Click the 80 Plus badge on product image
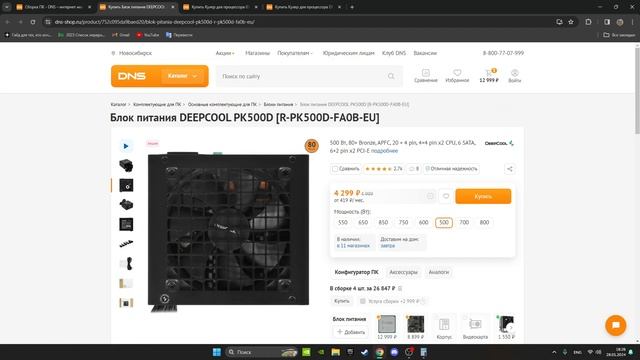 [311, 146]
